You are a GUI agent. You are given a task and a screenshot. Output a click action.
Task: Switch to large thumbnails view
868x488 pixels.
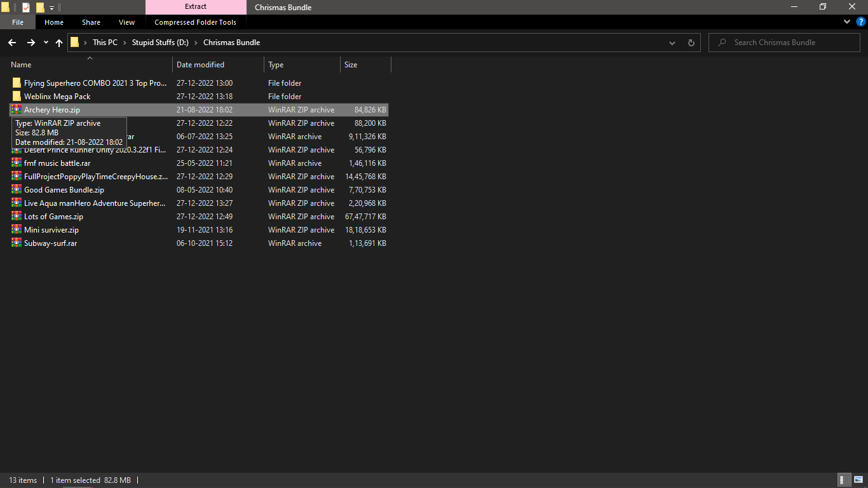coord(858,480)
